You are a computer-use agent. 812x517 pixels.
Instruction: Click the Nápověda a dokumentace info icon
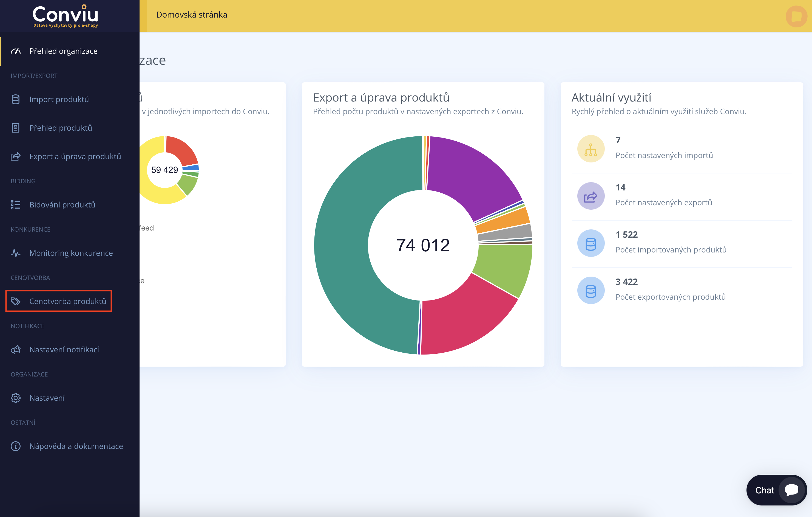click(16, 446)
